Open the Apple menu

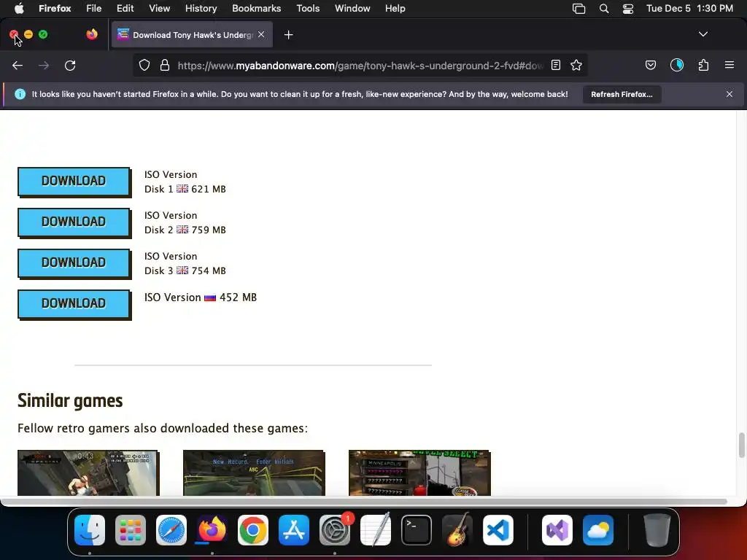click(x=19, y=9)
